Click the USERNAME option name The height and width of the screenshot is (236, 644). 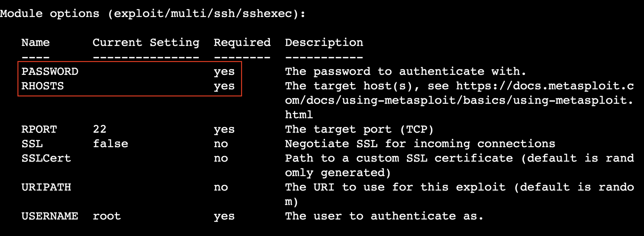pos(50,216)
